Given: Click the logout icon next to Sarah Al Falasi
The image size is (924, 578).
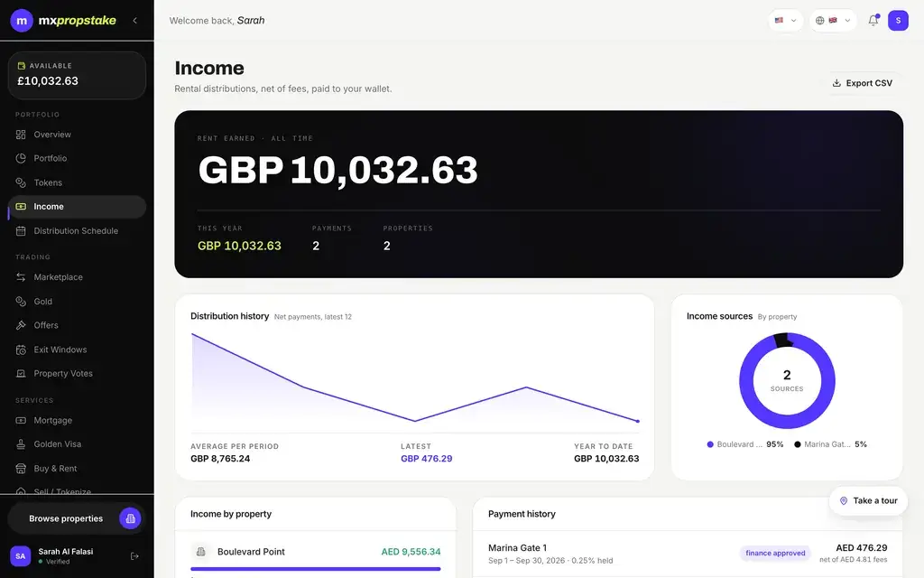Looking at the screenshot, I should pyautogui.click(x=134, y=556).
